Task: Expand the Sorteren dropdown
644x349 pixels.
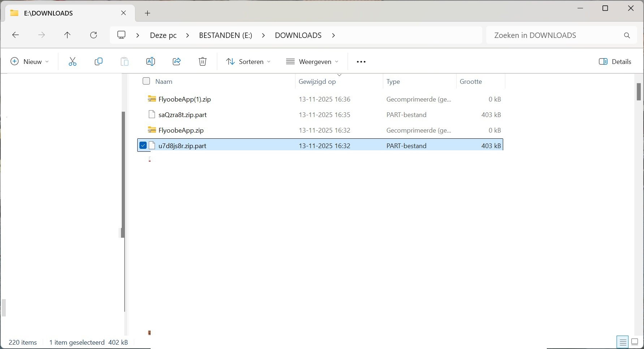Action: click(x=248, y=62)
